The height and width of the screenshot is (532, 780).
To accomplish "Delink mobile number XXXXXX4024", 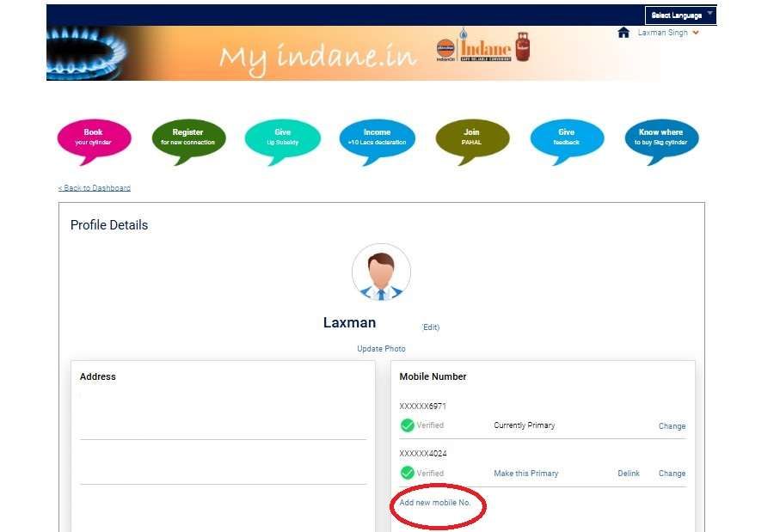I will (629, 474).
